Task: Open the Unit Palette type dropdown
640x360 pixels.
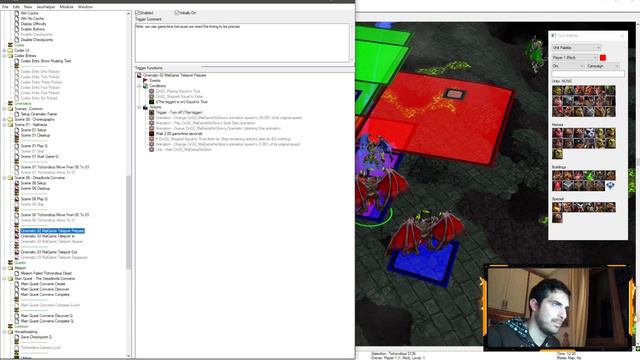Action: tap(576, 48)
